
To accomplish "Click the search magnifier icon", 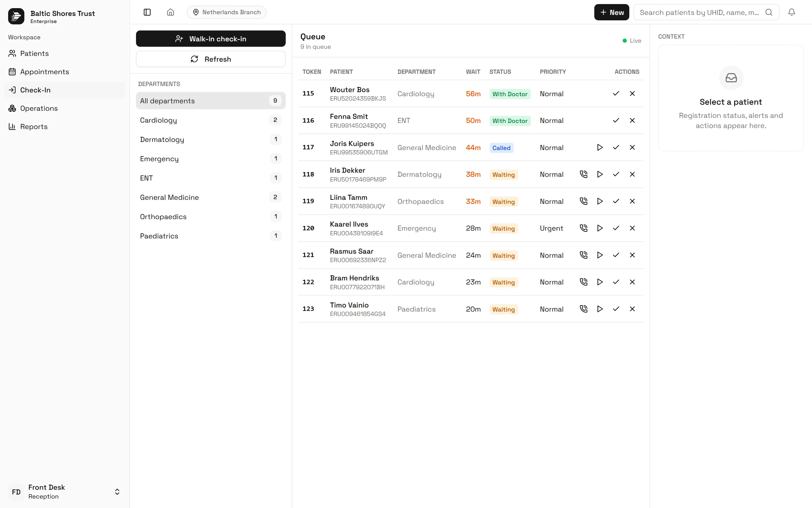I will coord(769,12).
